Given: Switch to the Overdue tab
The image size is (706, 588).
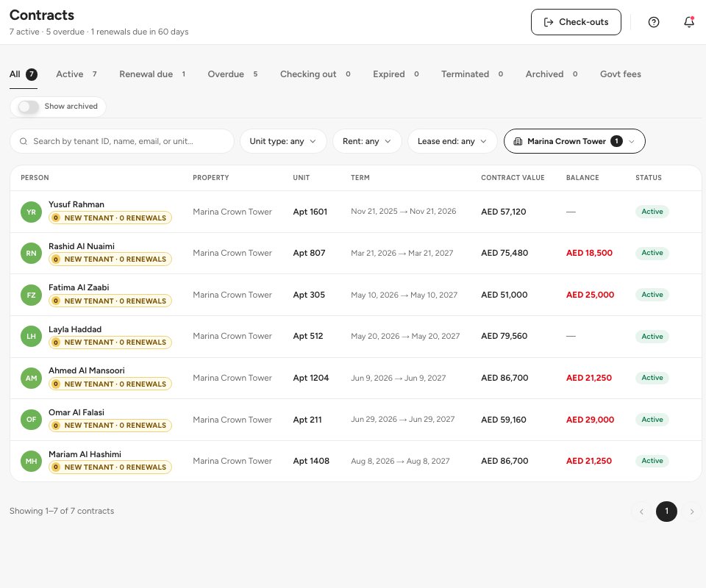Looking at the screenshot, I should point(232,74).
